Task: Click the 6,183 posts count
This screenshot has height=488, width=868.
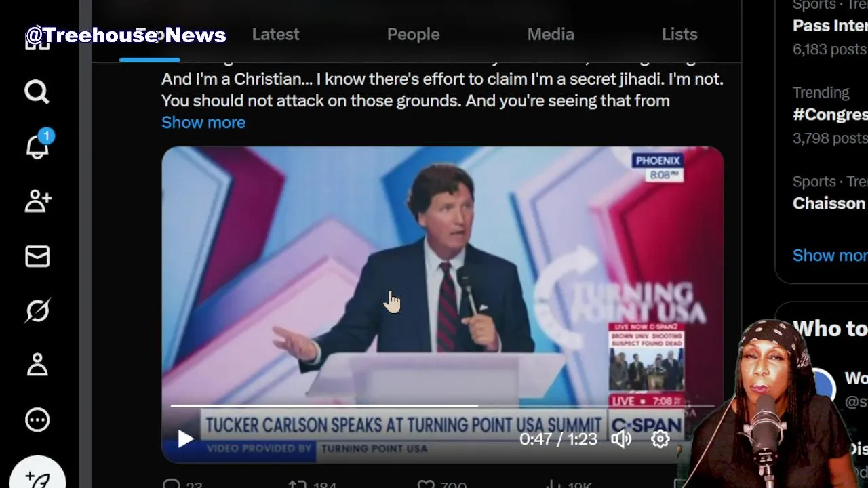Action: [830, 49]
